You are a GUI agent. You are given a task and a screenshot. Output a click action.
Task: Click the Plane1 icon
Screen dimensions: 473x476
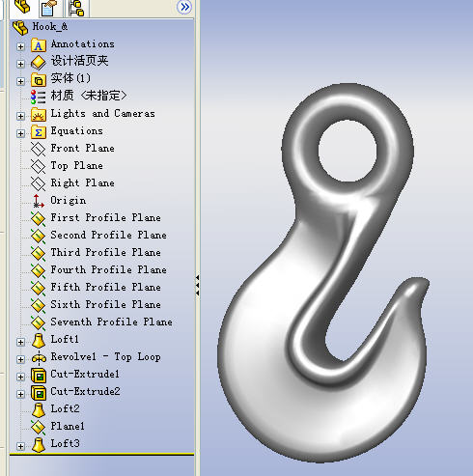pos(39,428)
